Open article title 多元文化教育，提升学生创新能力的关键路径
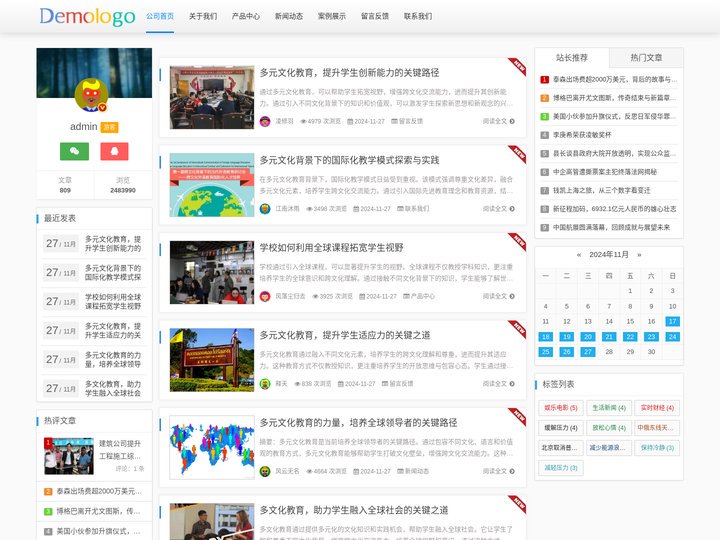This screenshot has height=540, width=720. 349,73
